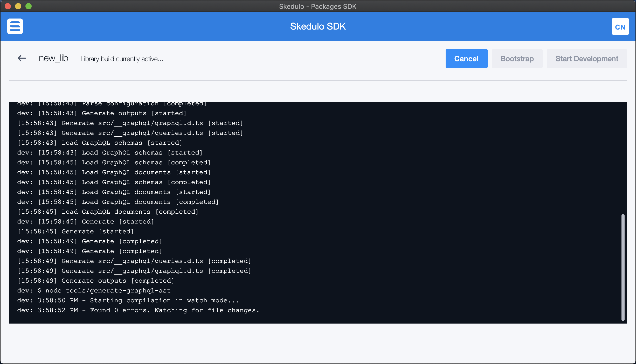636x364 pixels.
Task: Click the 'queries.d.ts [completed]' log line
Action: coord(134,261)
